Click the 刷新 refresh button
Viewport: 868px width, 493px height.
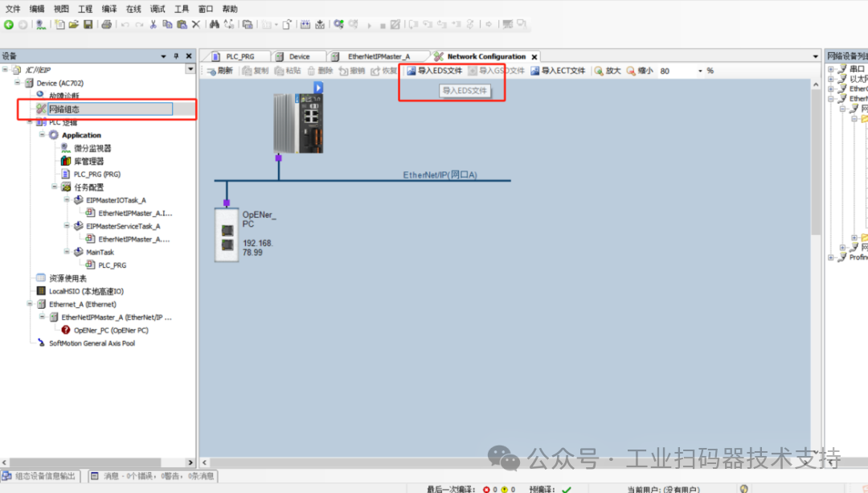click(220, 71)
